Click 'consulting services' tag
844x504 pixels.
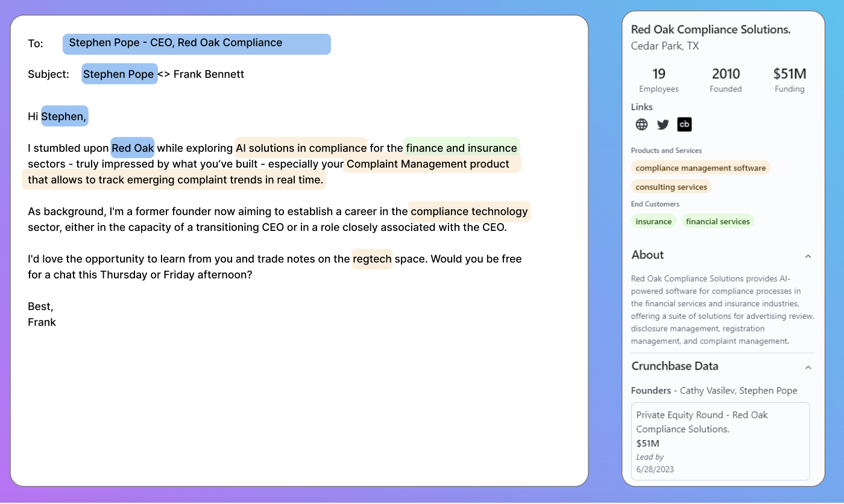pyautogui.click(x=671, y=187)
